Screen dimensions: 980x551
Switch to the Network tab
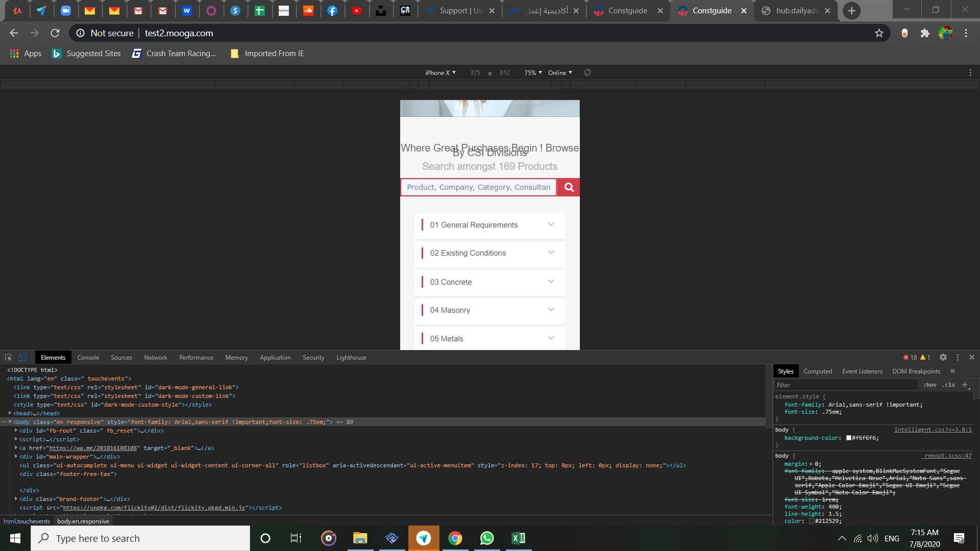[x=156, y=357]
